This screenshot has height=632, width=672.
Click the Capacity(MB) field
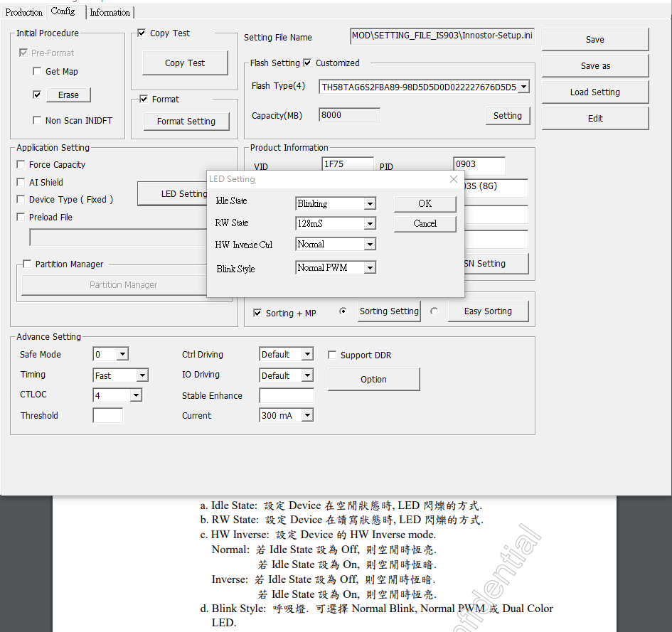pos(349,115)
